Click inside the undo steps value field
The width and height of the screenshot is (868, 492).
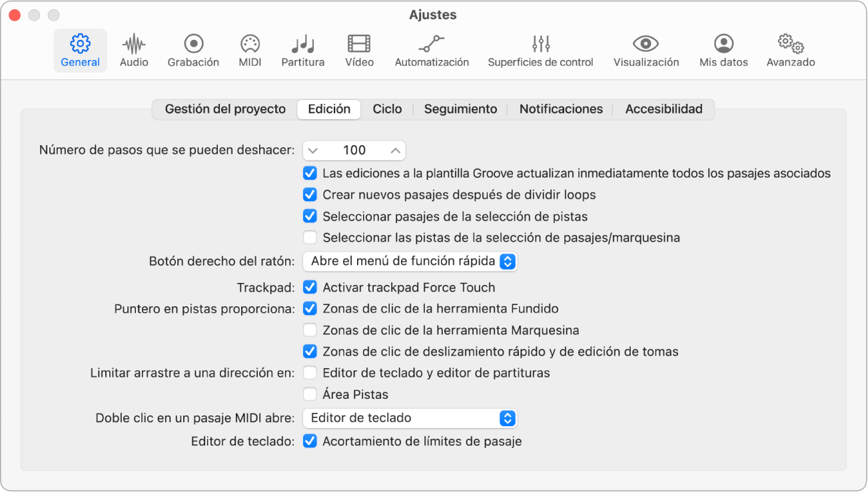click(354, 150)
